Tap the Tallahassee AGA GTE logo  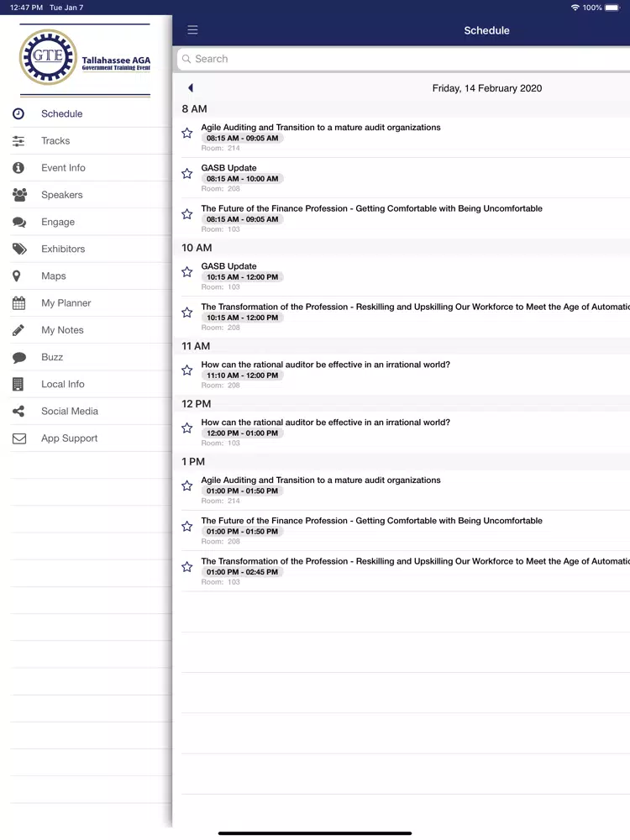pyautogui.click(x=85, y=57)
